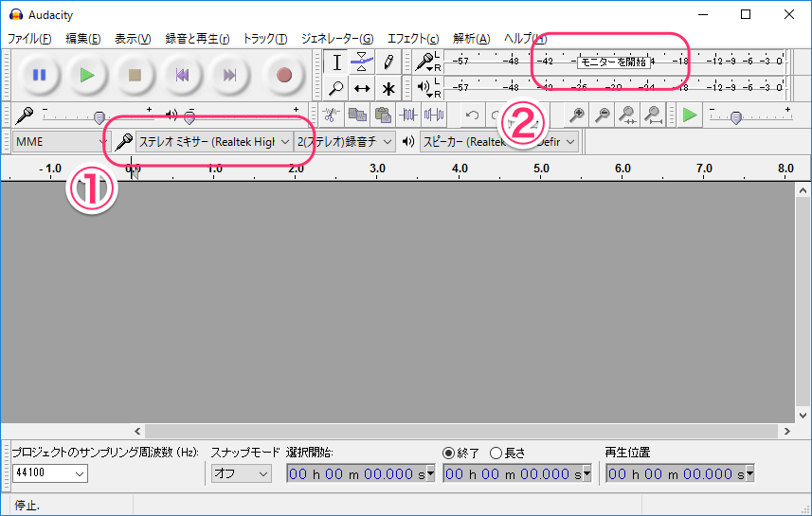
Task: Click the Trim audio icon
Action: click(408, 115)
